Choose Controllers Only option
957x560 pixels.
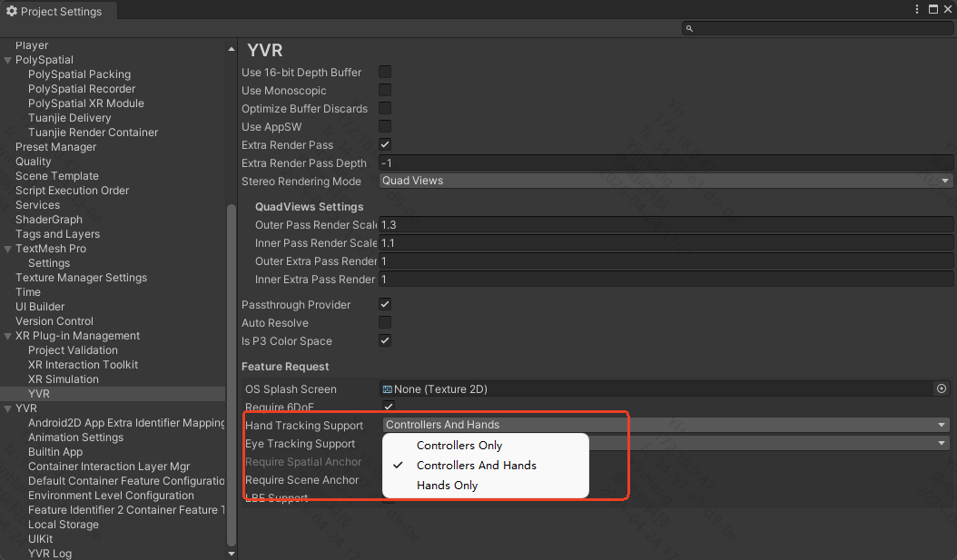(x=459, y=446)
